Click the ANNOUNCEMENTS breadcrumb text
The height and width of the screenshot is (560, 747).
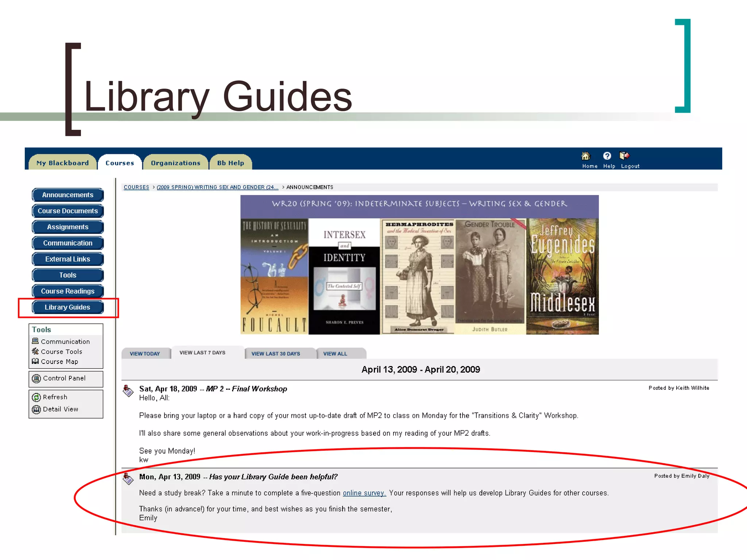click(x=310, y=187)
